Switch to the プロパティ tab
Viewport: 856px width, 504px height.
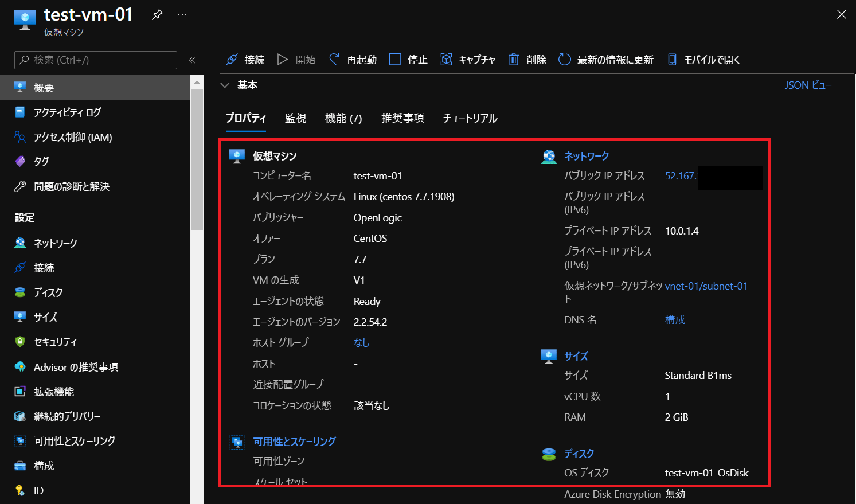(x=245, y=118)
